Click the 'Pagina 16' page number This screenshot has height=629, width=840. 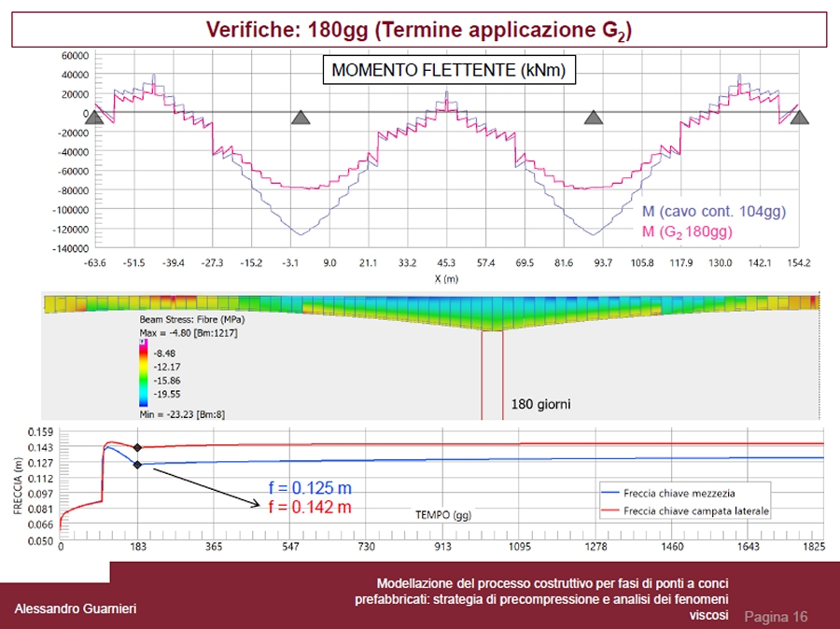click(776, 617)
